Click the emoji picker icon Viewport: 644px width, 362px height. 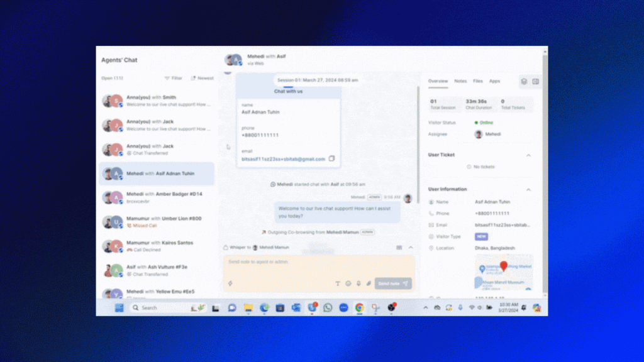pos(348,283)
